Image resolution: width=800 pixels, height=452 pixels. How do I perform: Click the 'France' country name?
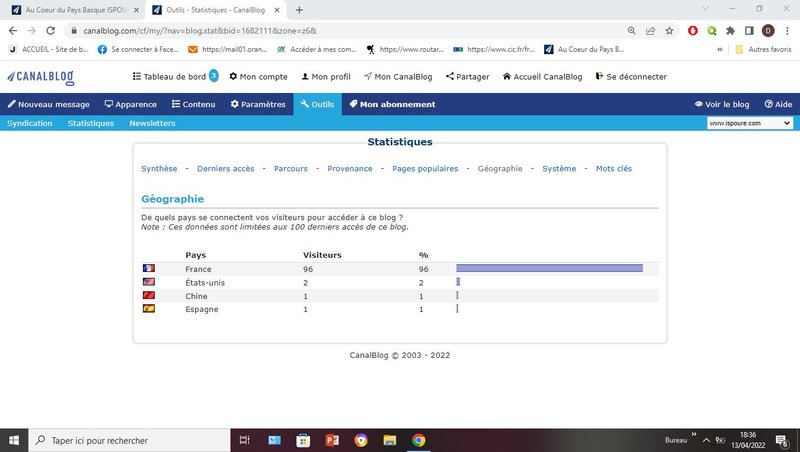[x=198, y=269]
